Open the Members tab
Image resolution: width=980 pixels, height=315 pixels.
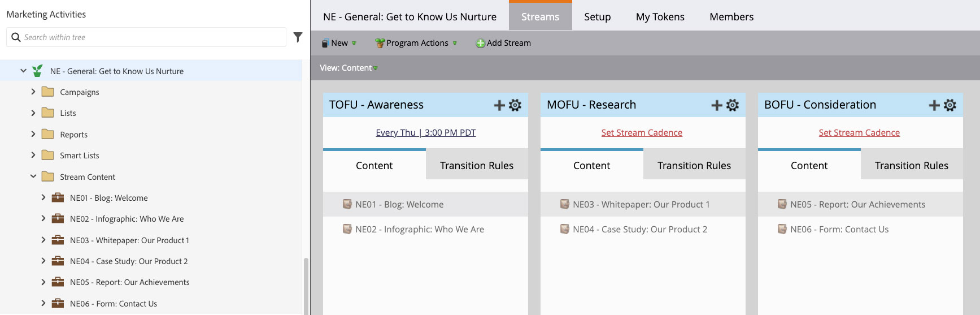731,17
